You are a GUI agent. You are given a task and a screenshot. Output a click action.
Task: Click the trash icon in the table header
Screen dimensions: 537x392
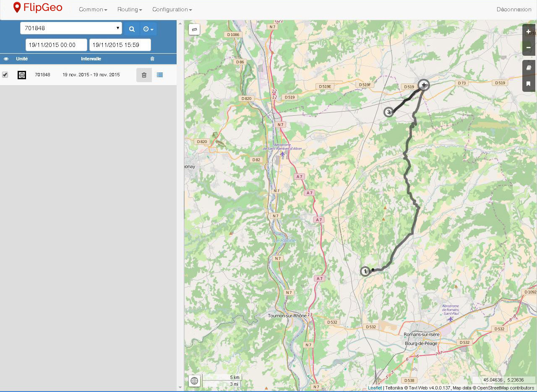152,59
